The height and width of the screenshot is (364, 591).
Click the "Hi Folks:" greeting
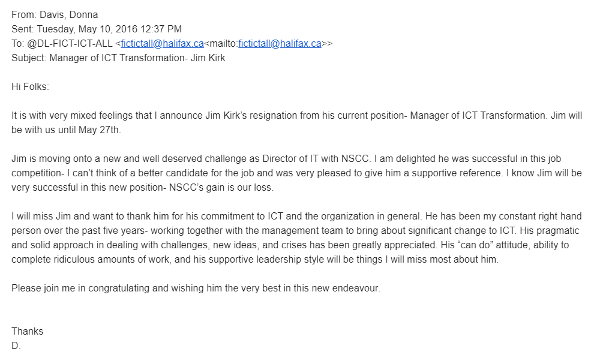pyautogui.click(x=31, y=87)
